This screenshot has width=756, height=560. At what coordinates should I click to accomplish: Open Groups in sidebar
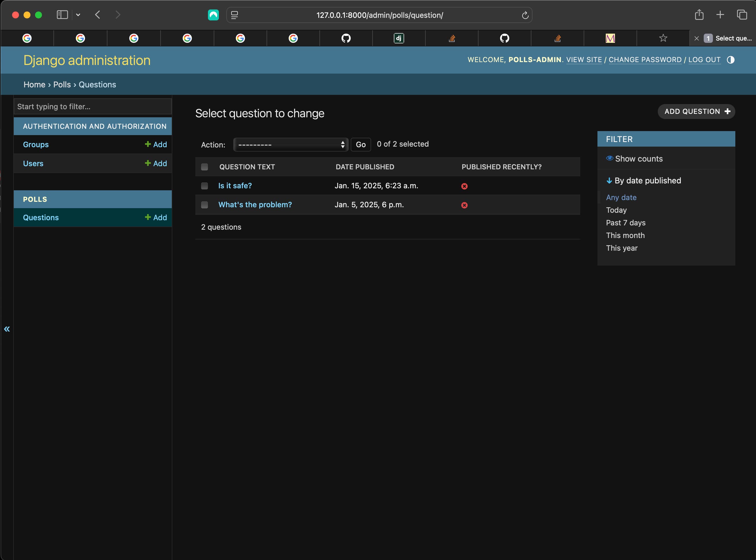coord(36,144)
